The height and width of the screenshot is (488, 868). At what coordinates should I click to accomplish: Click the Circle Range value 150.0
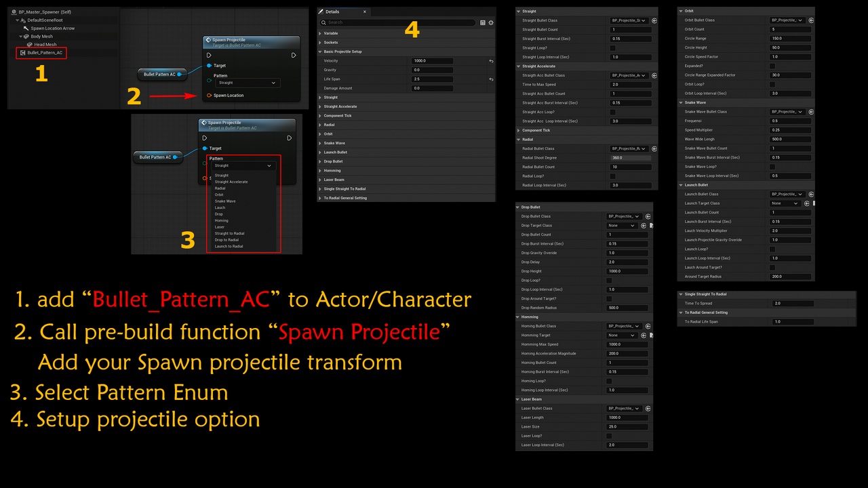[790, 39]
